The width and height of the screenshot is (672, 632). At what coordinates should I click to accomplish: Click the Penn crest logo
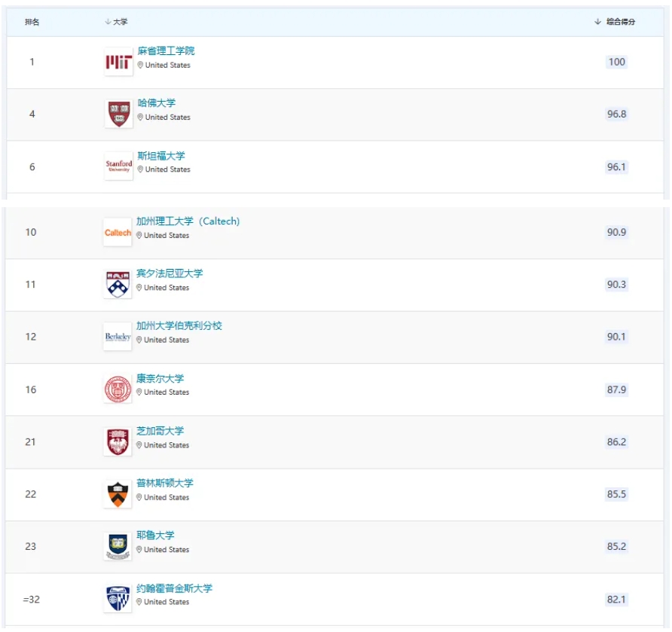tap(118, 285)
